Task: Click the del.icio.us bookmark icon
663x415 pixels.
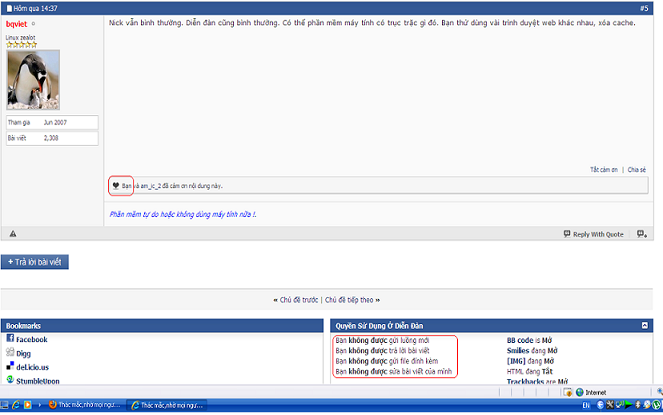Action: point(10,366)
